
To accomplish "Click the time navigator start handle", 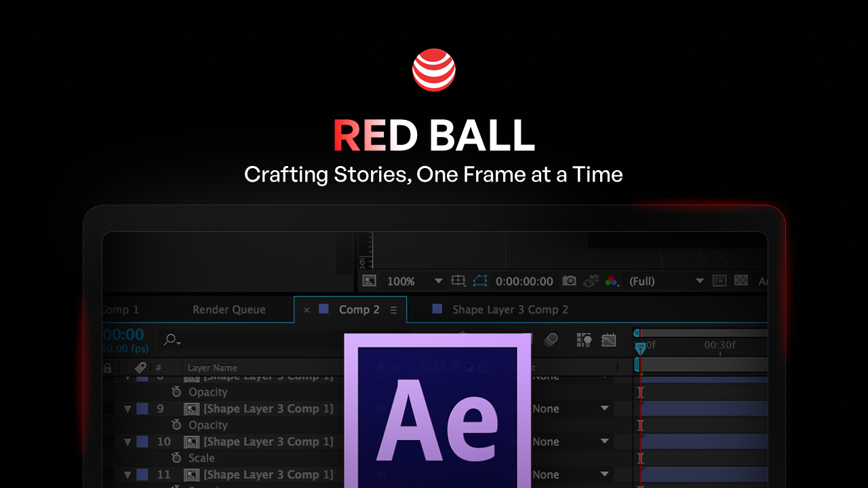I will pos(636,333).
